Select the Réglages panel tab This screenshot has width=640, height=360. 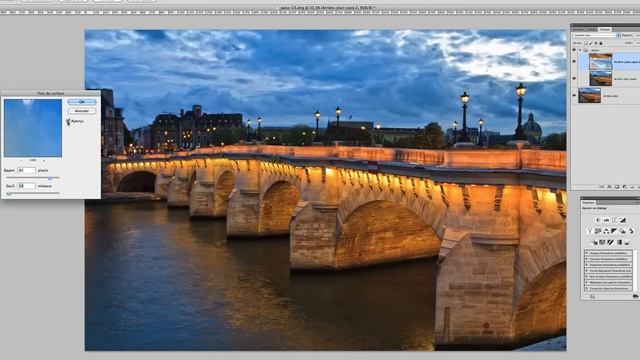(589, 202)
